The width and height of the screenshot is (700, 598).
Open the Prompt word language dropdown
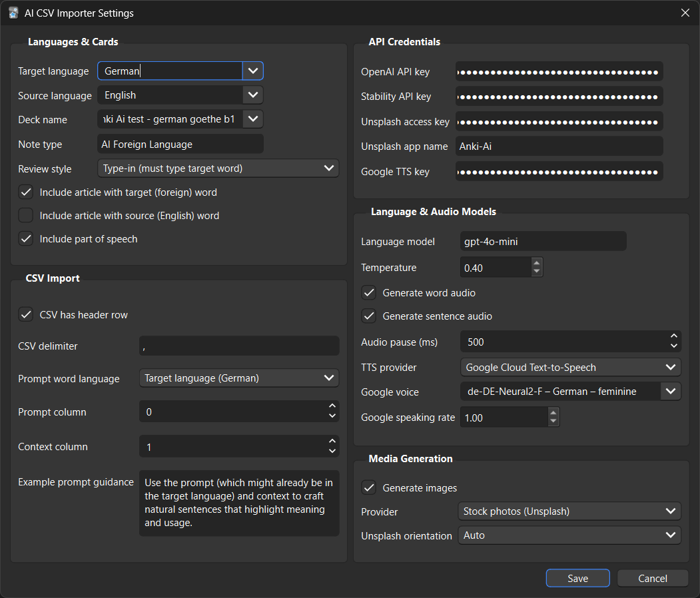[x=329, y=378]
